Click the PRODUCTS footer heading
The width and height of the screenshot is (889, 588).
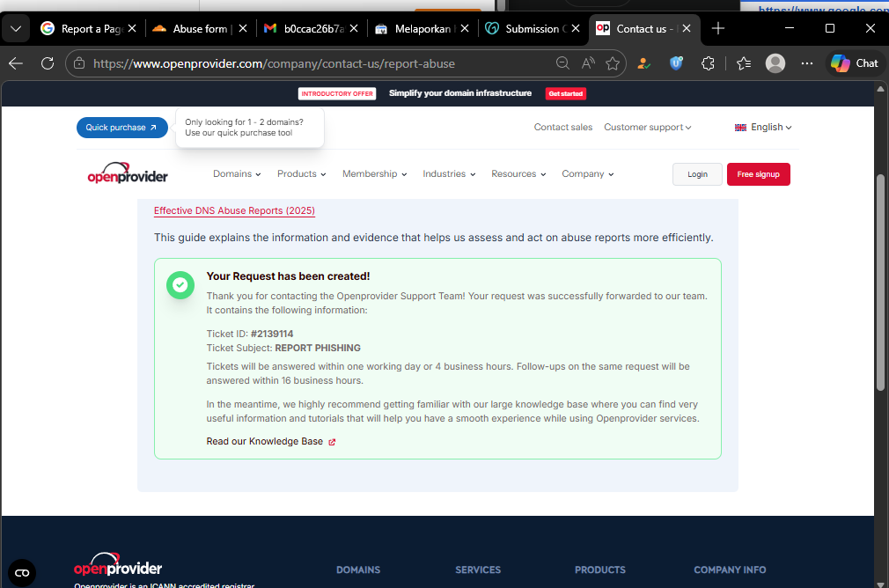click(599, 570)
